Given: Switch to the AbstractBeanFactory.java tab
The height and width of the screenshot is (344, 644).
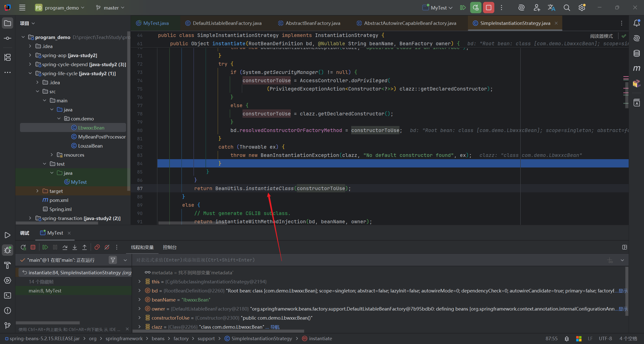Looking at the screenshot, I should click(313, 23).
